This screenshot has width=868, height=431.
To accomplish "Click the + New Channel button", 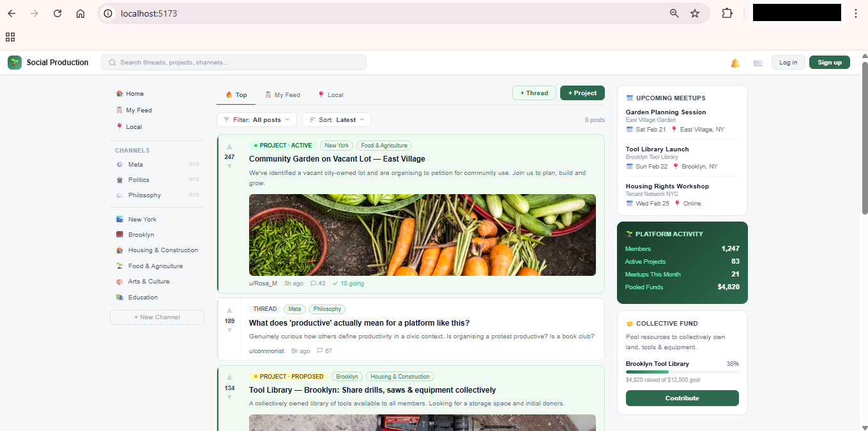I will coord(157,317).
